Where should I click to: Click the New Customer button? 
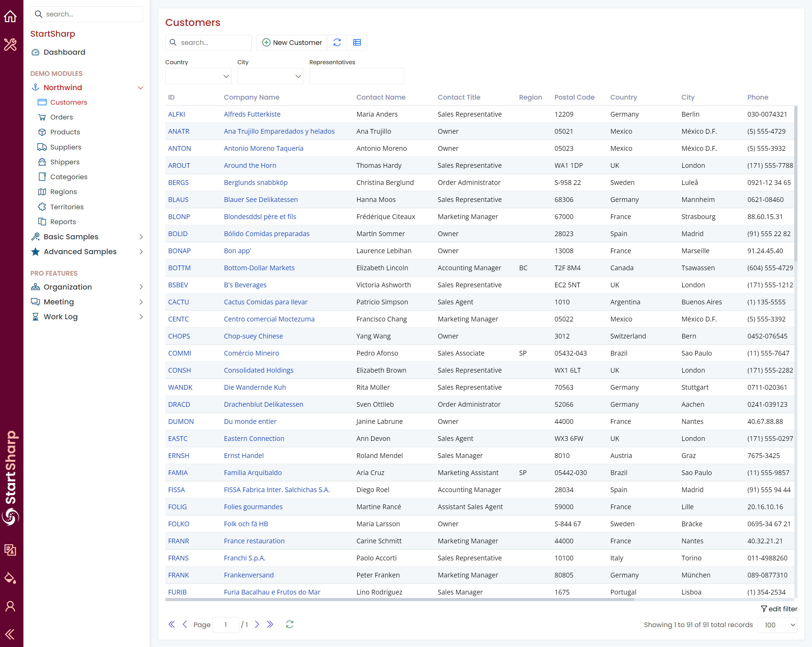(292, 43)
